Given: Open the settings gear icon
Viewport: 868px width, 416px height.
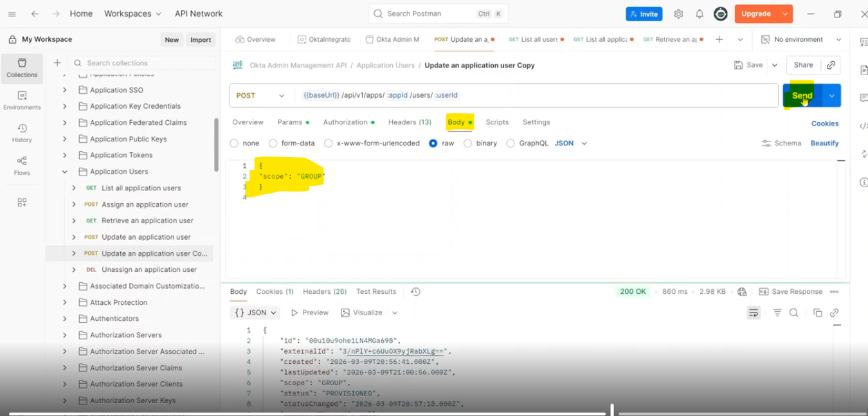Looking at the screenshot, I should click(678, 14).
